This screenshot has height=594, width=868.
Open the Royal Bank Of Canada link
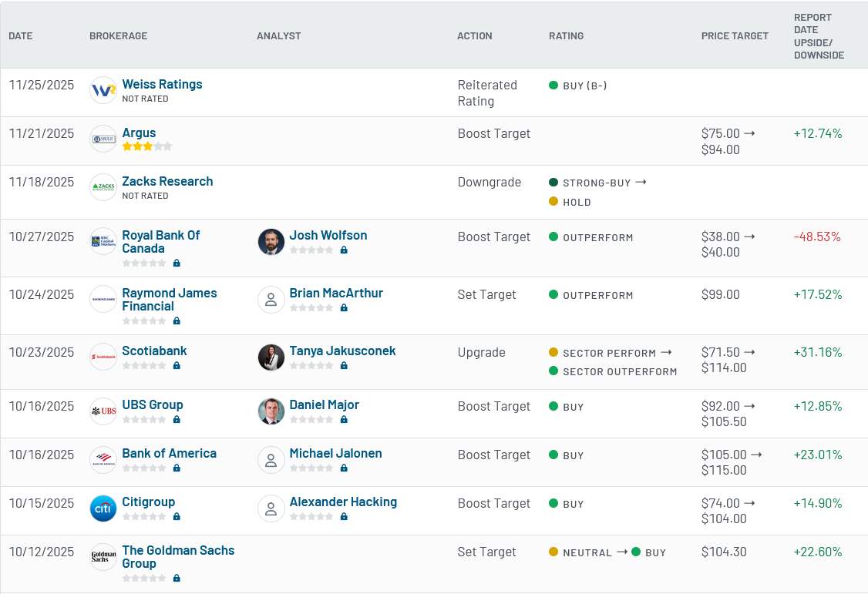161,242
